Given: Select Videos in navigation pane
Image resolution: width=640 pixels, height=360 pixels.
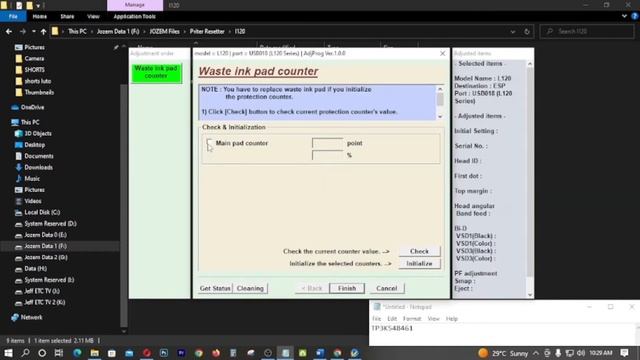Looking at the screenshot, I should point(33,201).
